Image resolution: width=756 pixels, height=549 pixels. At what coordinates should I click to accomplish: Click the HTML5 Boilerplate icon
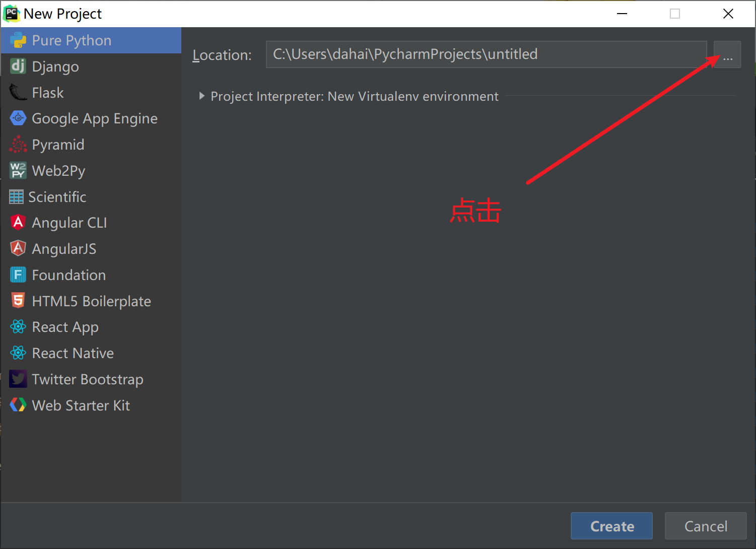pyautogui.click(x=18, y=301)
